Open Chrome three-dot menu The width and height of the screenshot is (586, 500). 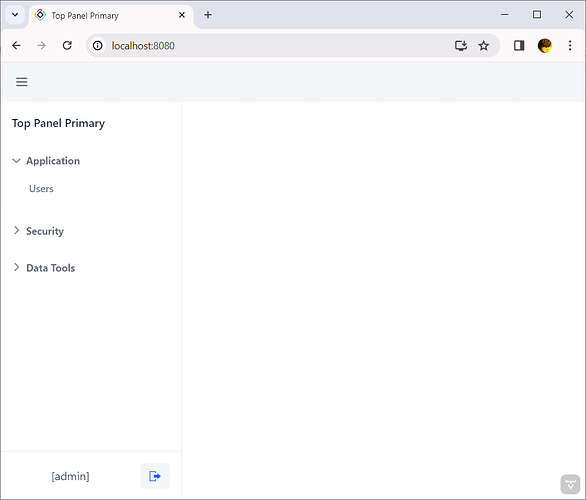pos(570,46)
